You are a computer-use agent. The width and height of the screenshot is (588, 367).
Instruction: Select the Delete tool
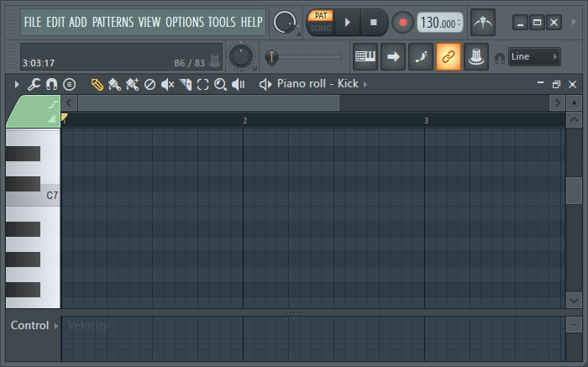[x=150, y=84]
